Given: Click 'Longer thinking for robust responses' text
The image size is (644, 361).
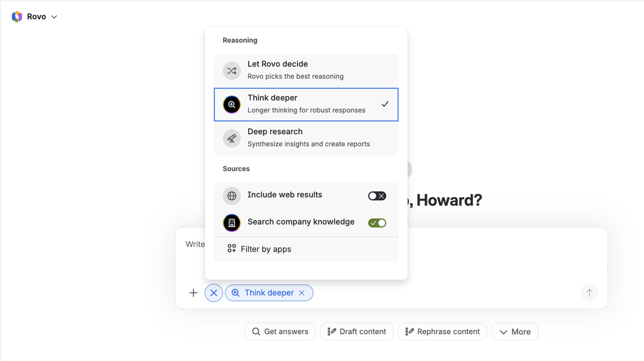Looking at the screenshot, I should (x=306, y=110).
